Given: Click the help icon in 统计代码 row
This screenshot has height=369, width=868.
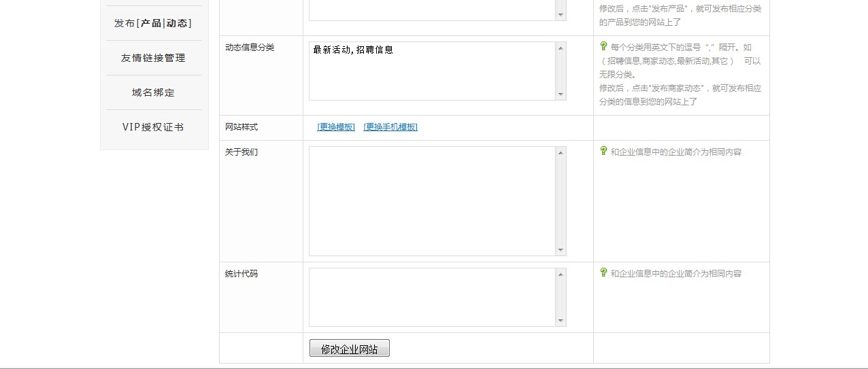Looking at the screenshot, I should 603,273.
